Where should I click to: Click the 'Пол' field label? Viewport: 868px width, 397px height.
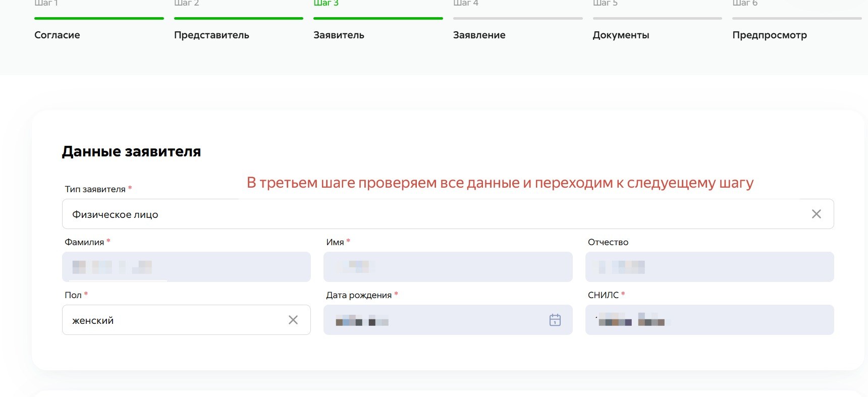tap(73, 295)
